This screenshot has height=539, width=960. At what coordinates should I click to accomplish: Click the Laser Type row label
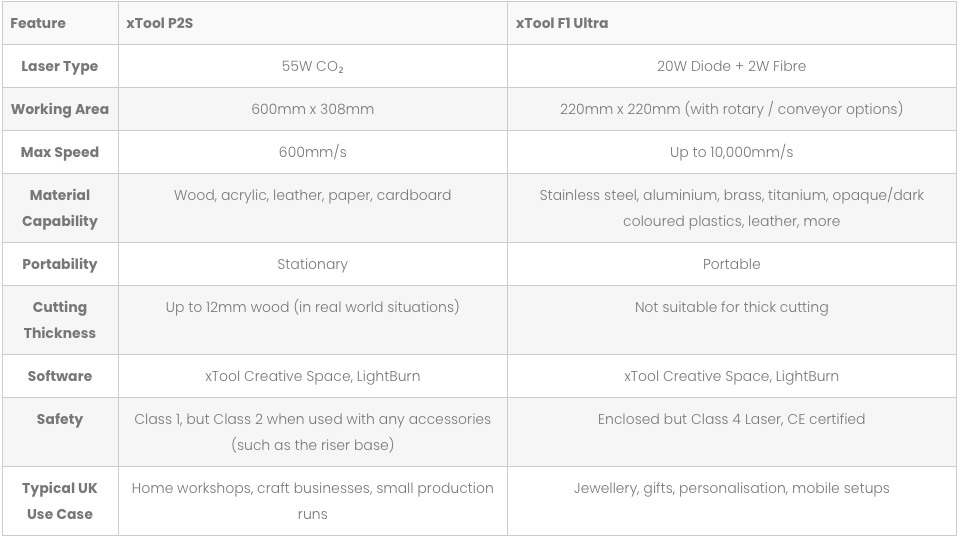pos(60,66)
